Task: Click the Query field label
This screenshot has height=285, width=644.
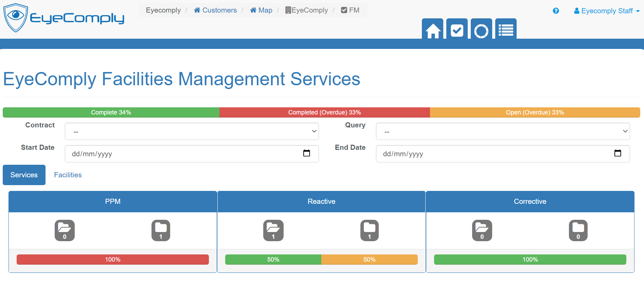Action: (355, 125)
